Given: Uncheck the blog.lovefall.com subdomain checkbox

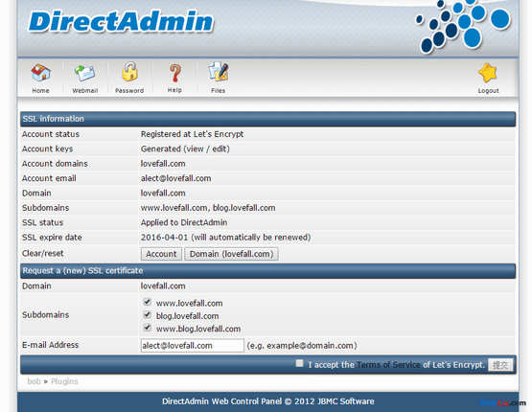Looking at the screenshot, I should click(x=147, y=314).
